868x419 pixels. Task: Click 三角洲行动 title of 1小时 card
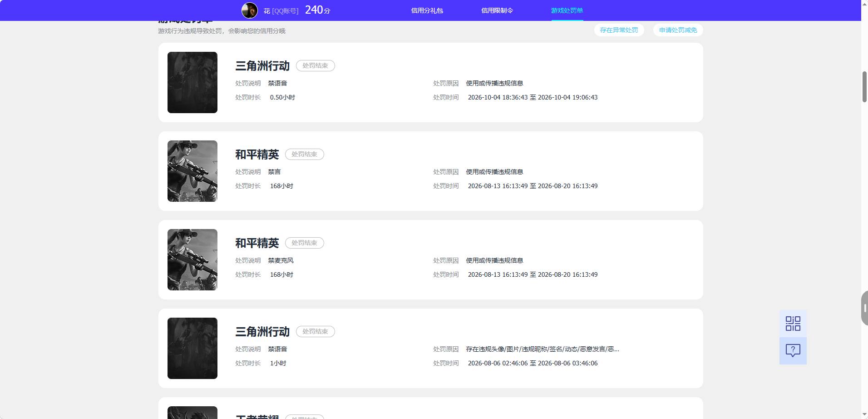coord(262,332)
